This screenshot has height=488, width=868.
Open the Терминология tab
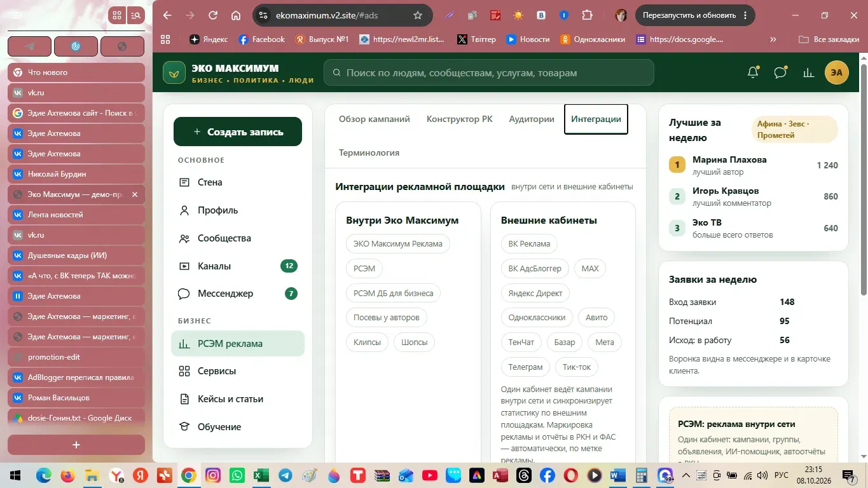click(x=369, y=152)
